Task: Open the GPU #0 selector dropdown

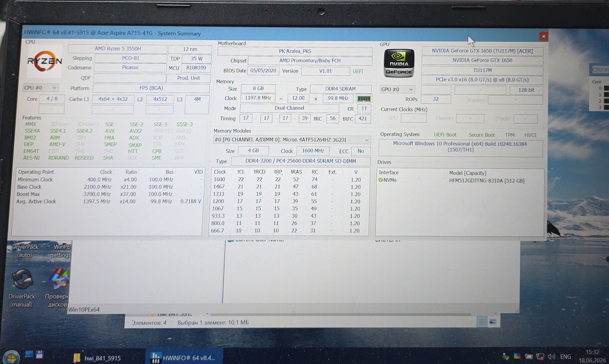Action: coord(397,89)
